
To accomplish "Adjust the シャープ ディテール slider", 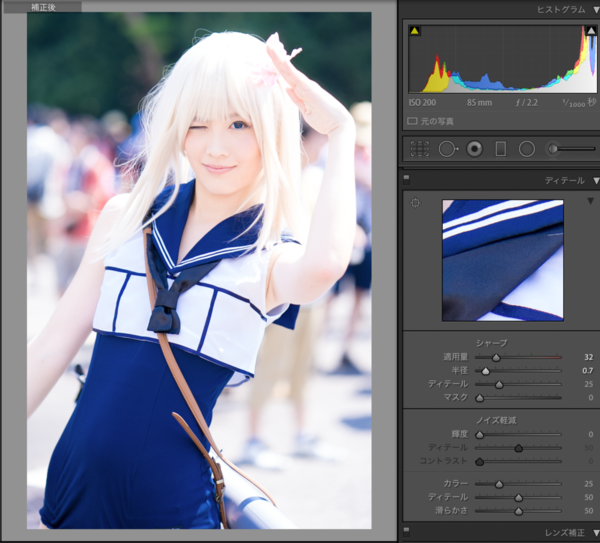I will 499,385.
